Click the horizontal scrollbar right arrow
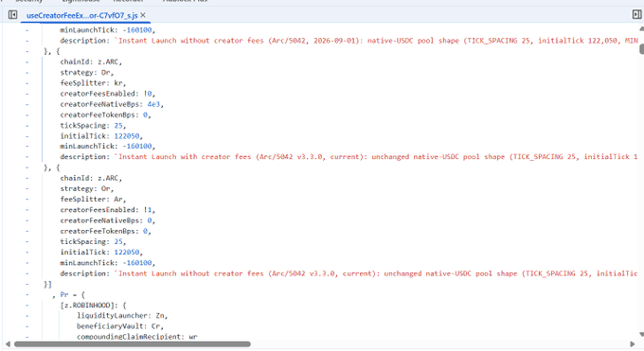The width and height of the screenshot is (644, 351). (x=633, y=344)
